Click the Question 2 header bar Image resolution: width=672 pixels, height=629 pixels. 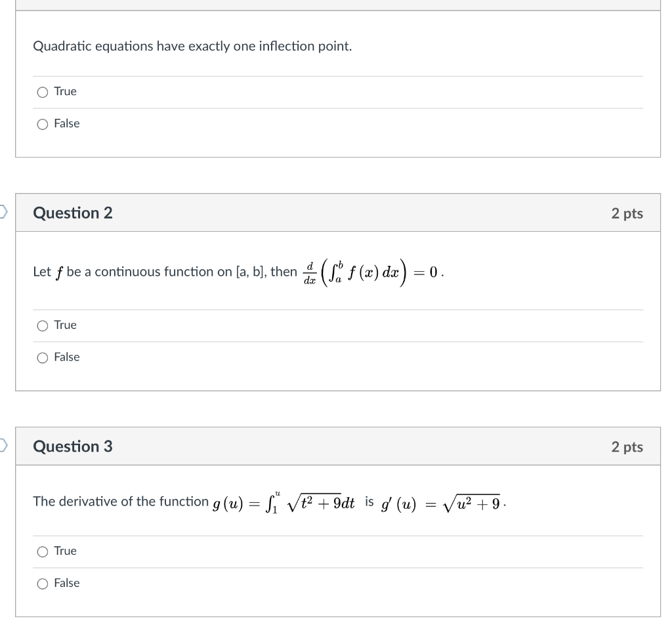(328, 213)
